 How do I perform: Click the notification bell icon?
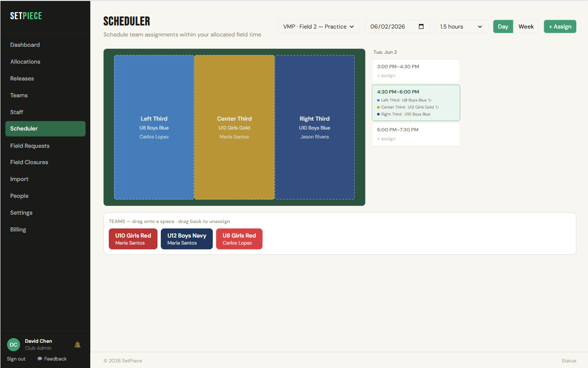78,345
